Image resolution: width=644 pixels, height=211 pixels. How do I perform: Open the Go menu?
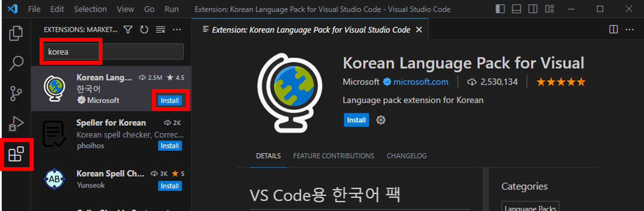149,9
